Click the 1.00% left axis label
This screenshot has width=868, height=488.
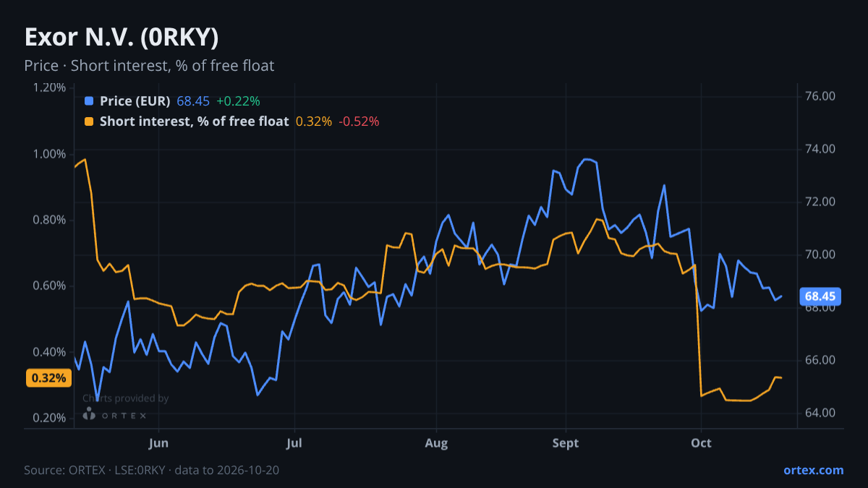50,154
